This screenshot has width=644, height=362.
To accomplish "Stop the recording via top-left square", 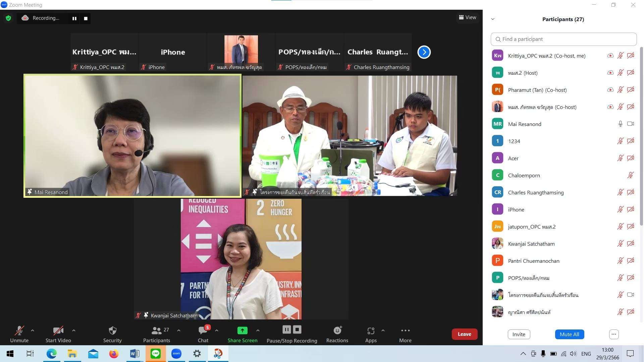I will tap(86, 18).
